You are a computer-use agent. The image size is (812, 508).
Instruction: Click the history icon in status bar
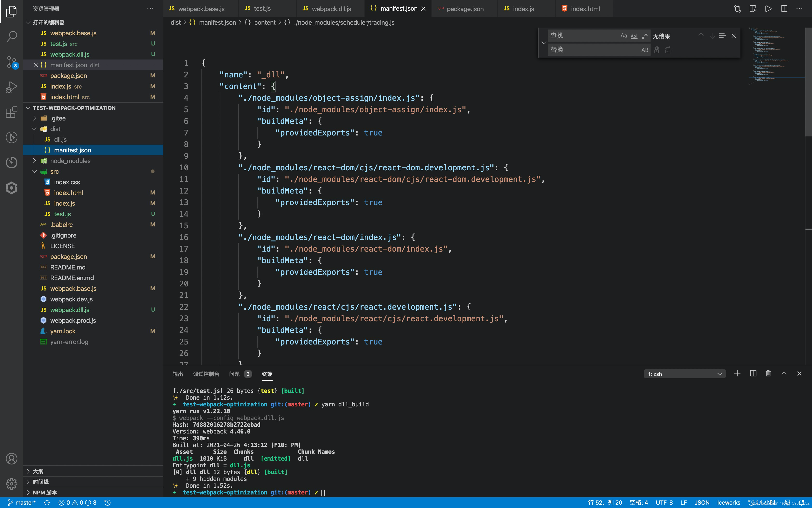[107, 503]
